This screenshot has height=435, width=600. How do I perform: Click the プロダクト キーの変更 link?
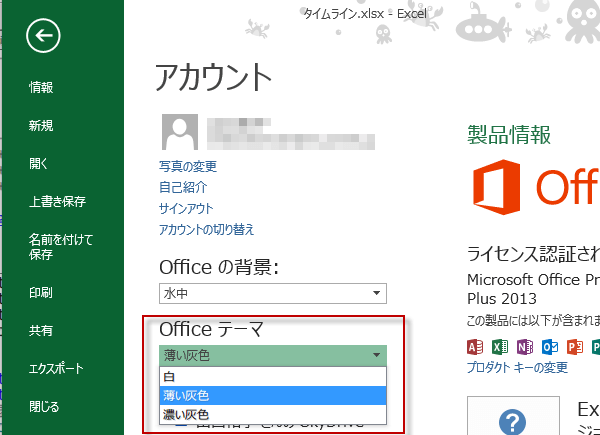518,368
